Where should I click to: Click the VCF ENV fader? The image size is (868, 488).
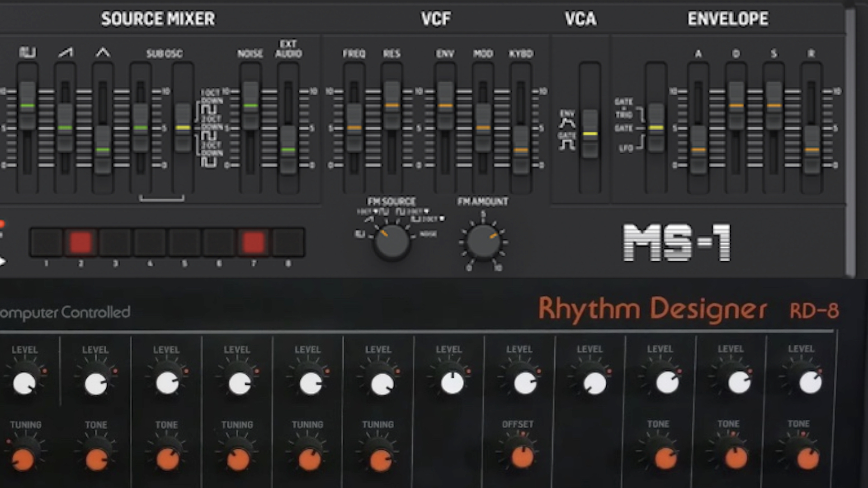(445, 106)
